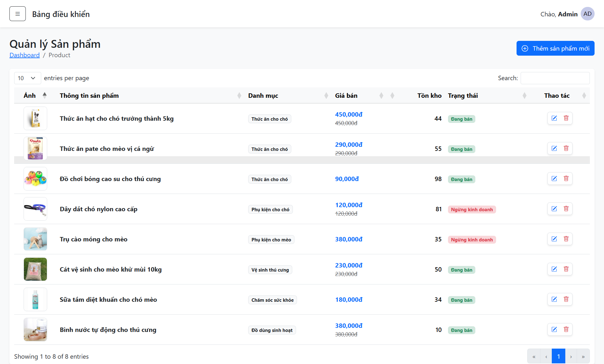Focus the Search input field

tap(555, 78)
